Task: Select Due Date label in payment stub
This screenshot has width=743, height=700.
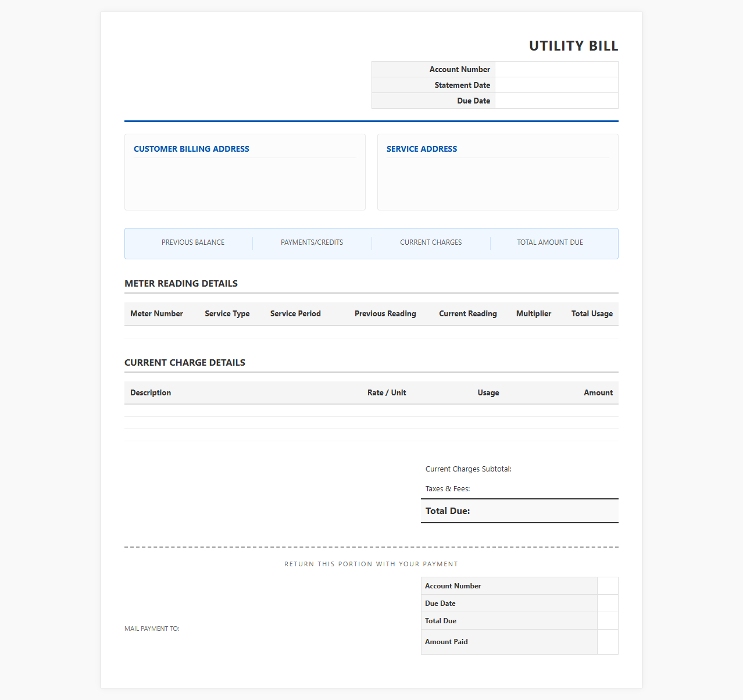Action: (440, 603)
